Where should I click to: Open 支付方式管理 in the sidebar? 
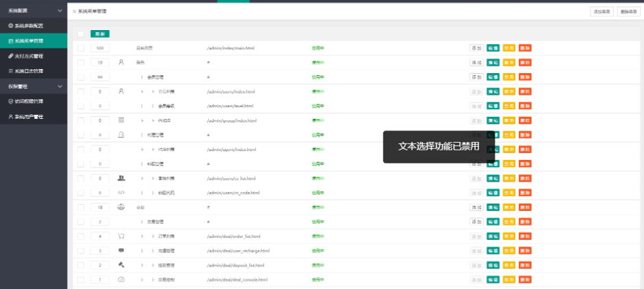pos(34,56)
